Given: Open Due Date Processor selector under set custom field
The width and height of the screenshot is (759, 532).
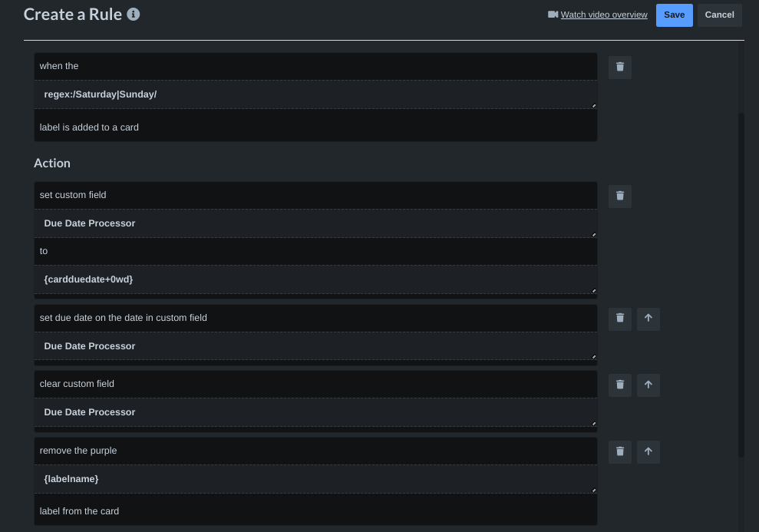Looking at the screenshot, I should point(315,223).
